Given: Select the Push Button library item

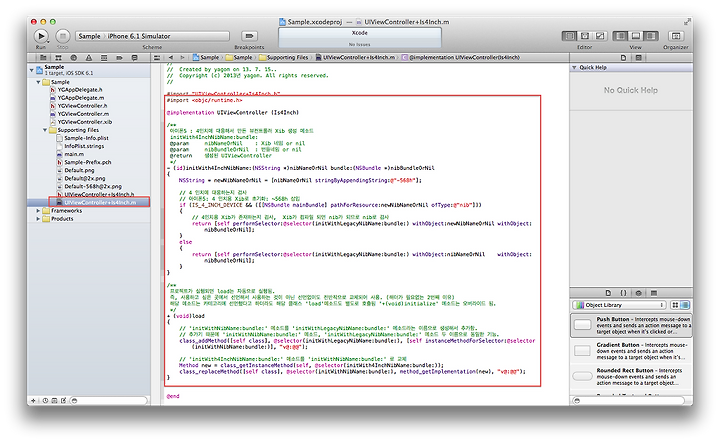Looking at the screenshot, I should point(631,325).
